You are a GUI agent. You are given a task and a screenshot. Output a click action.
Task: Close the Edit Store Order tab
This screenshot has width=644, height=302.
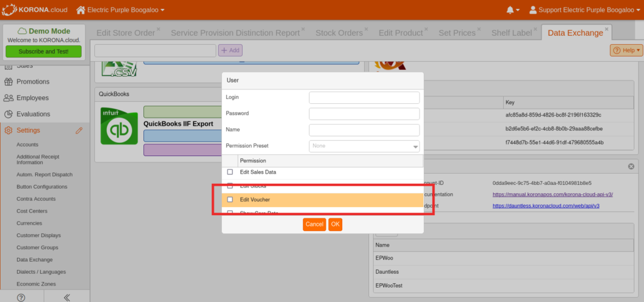coord(158,29)
